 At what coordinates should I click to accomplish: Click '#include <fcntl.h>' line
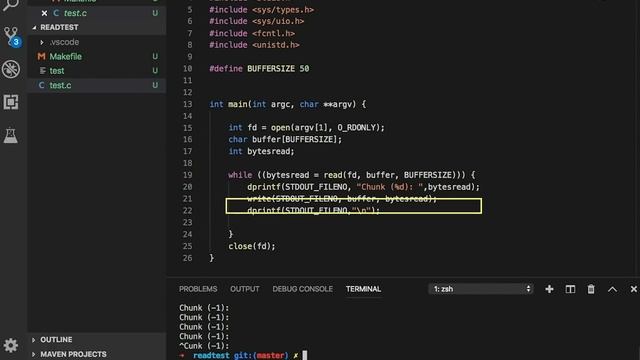click(252, 33)
